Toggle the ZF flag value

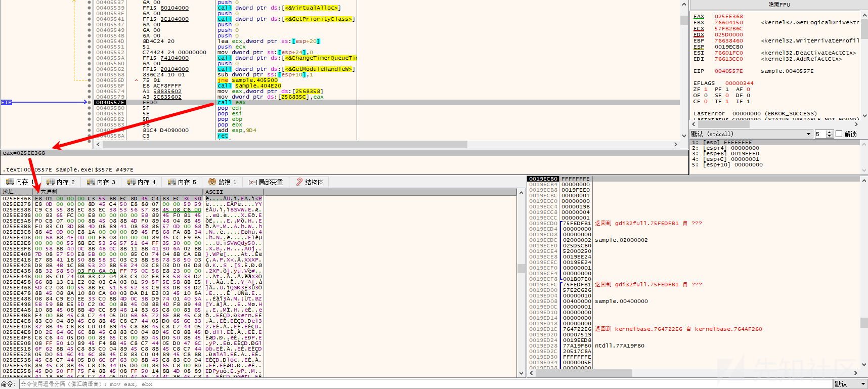point(706,90)
